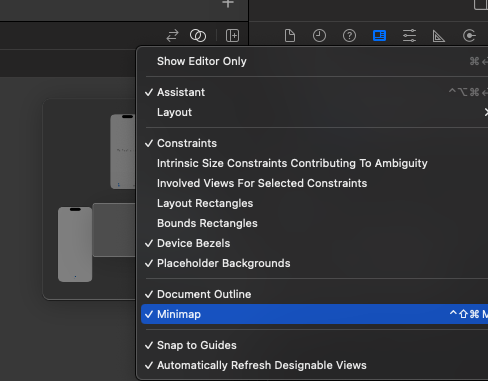Click the Add Editor on Right icon
The width and height of the screenshot is (488, 381).
pos(232,35)
